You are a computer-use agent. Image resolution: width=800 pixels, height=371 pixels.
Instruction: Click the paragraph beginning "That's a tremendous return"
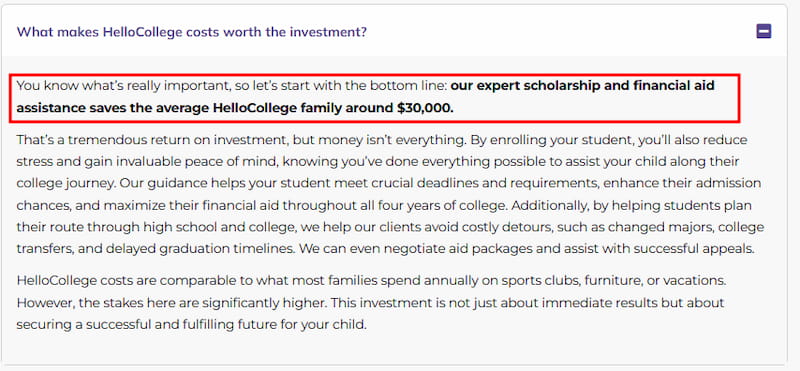(x=390, y=194)
